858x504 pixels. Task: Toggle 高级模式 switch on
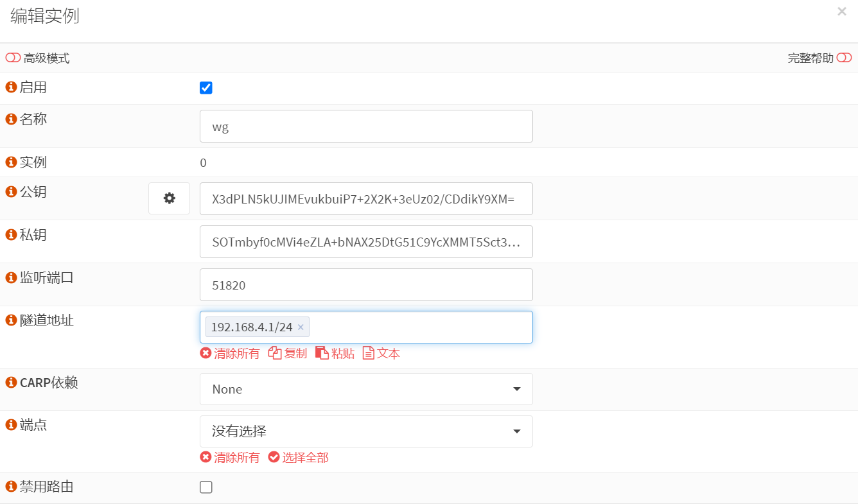pyautogui.click(x=13, y=58)
